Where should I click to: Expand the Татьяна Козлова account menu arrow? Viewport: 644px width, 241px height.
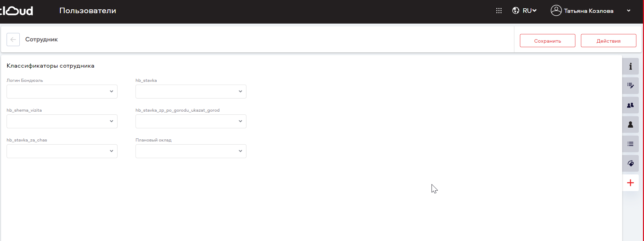click(x=629, y=11)
